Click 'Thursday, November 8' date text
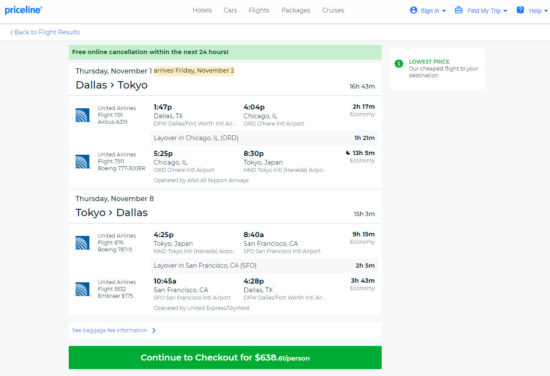The height and width of the screenshot is (376, 550). (x=115, y=199)
